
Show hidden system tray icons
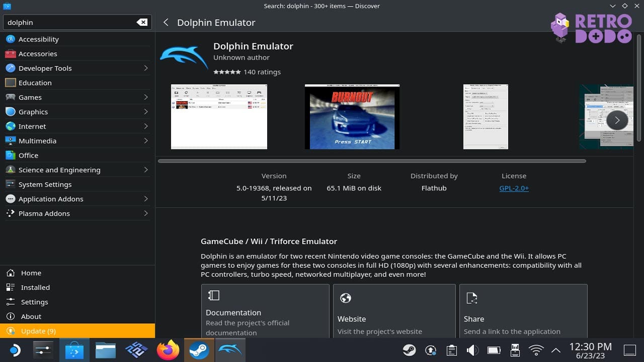(x=556, y=350)
